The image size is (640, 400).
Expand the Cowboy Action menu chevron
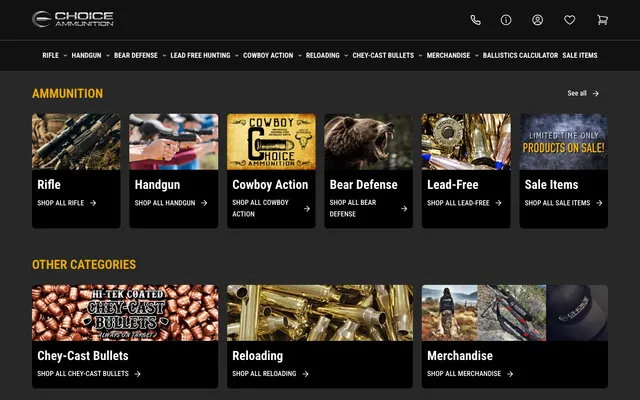(300, 56)
